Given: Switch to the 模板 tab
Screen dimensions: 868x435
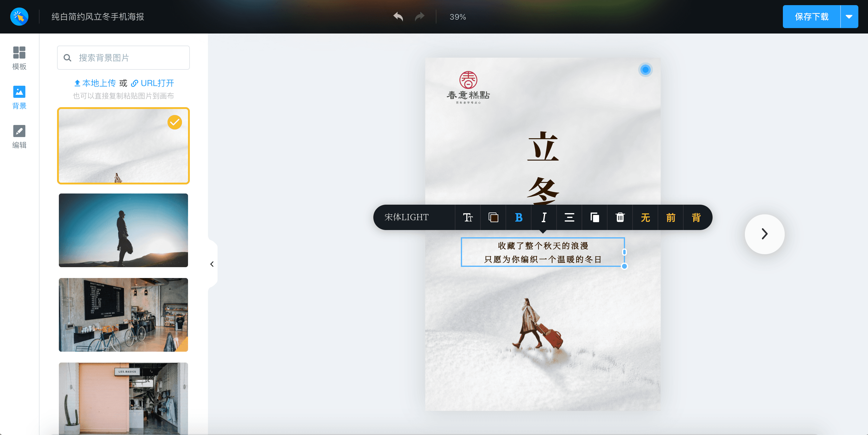Looking at the screenshot, I should (x=19, y=58).
